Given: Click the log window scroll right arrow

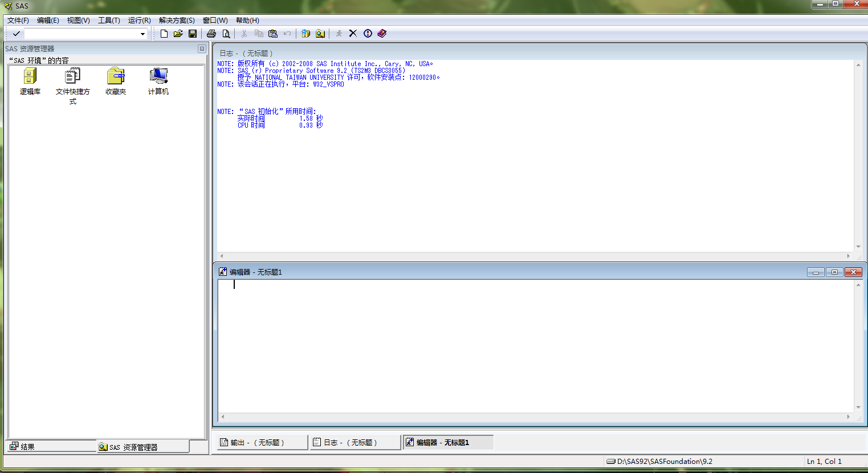Looking at the screenshot, I should (x=849, y=256).
